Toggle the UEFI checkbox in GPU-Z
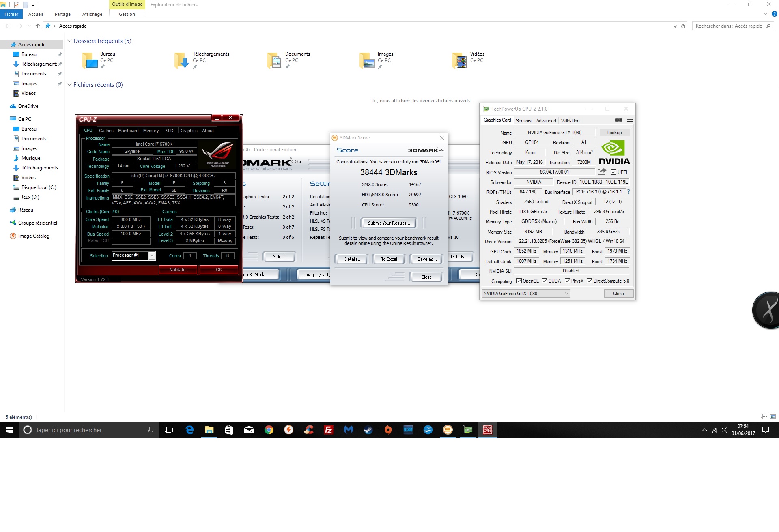779x532 pixels. pyautogui.click(x=613, y=172)
